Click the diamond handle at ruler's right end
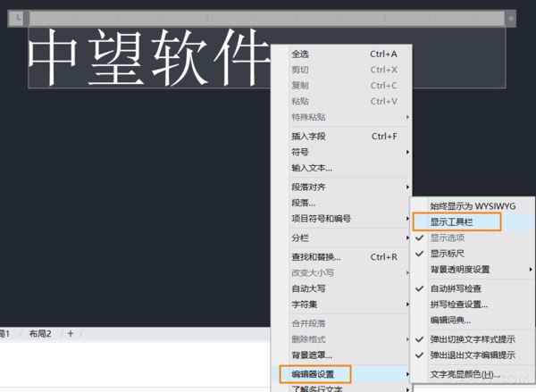Screen dimensions: 536x392 coord(511,18)
